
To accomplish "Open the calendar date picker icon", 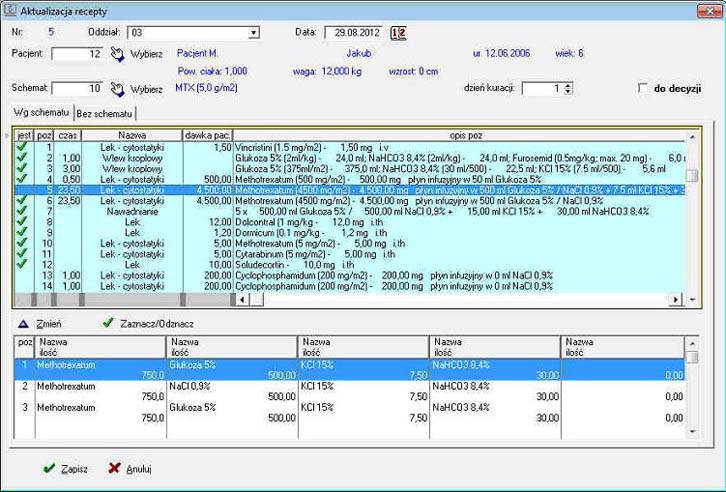I will coord(399,33).
